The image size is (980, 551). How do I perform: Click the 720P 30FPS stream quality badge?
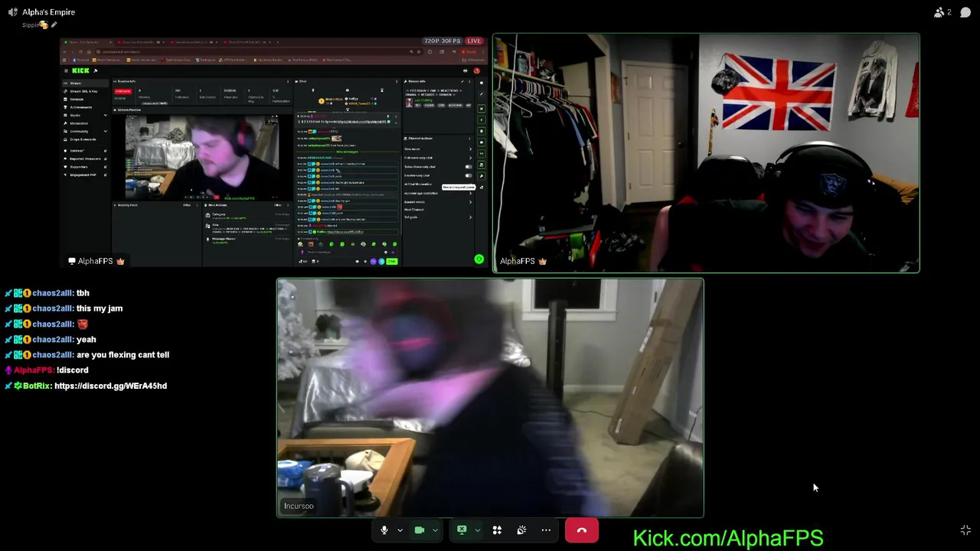coord(442,41)
